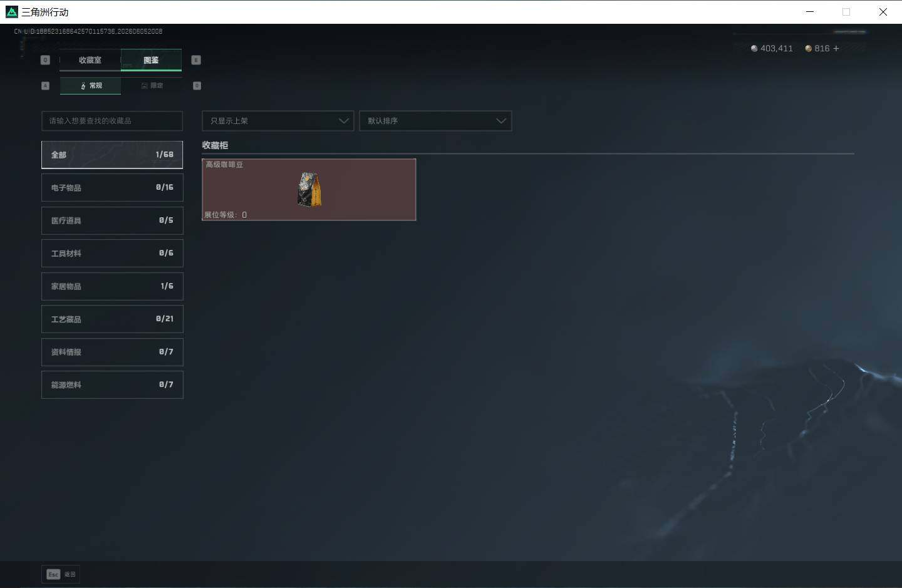The width and height of the screenshot is (902, 588).
Task: Click the 展位等级: 0 label
Action: tap(225, 215)
